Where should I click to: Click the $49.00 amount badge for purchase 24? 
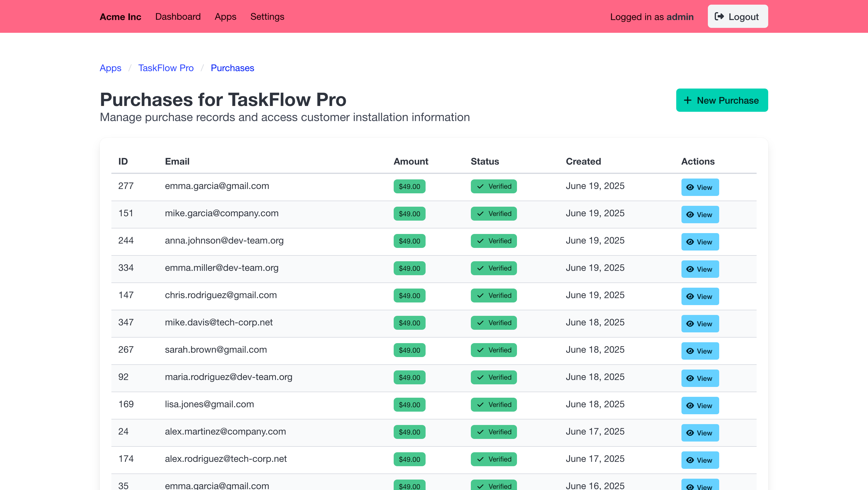[409, 432]
